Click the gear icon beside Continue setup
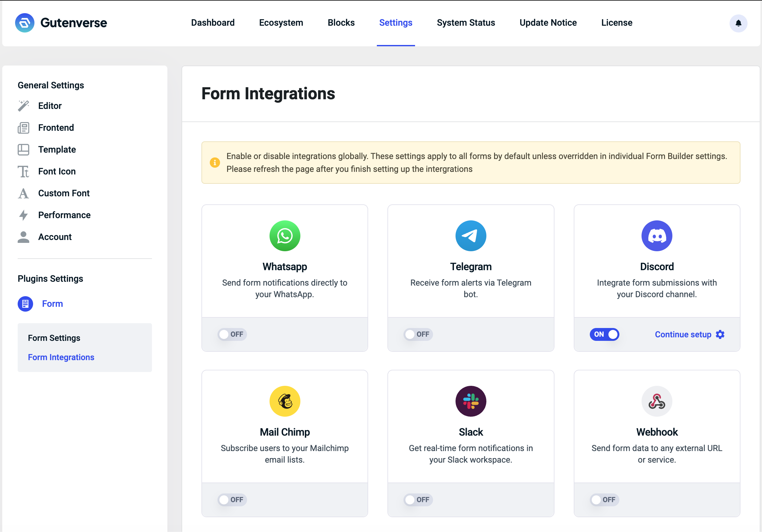Viewport: 762px width, 532px height. (x=720, y=334)
